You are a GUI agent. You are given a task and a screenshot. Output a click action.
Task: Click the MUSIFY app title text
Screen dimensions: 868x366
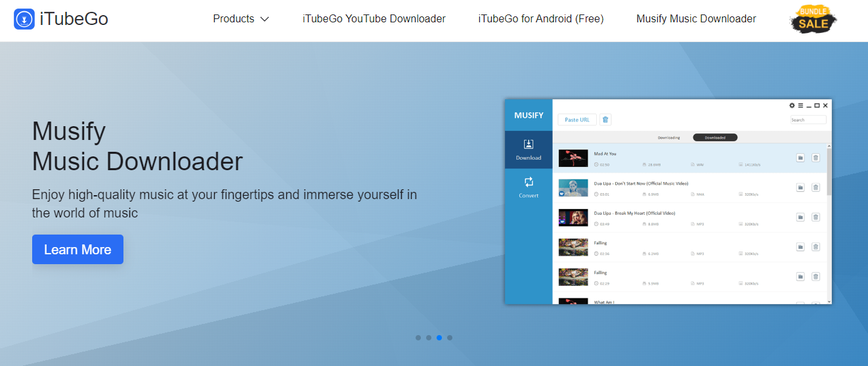click(529, 115)
